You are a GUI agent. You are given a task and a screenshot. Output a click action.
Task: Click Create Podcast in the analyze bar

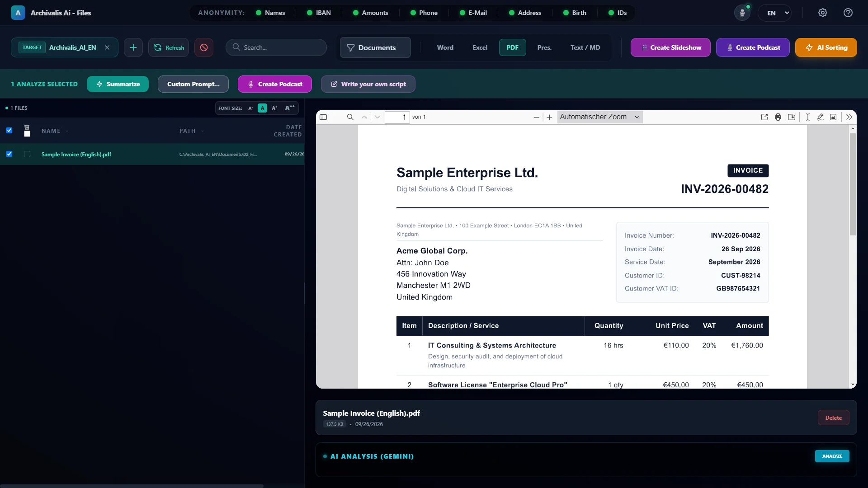(275, 84)
